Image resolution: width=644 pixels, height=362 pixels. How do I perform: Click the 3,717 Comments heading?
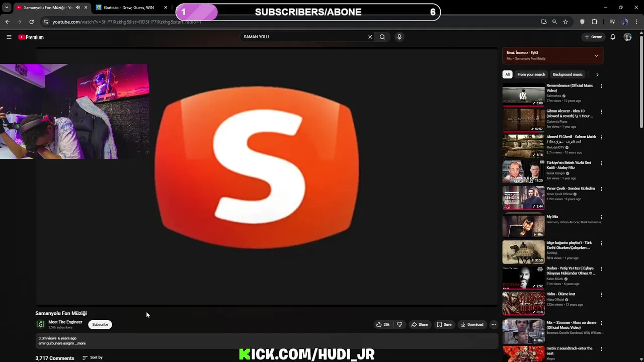click(x=55, y=358)
